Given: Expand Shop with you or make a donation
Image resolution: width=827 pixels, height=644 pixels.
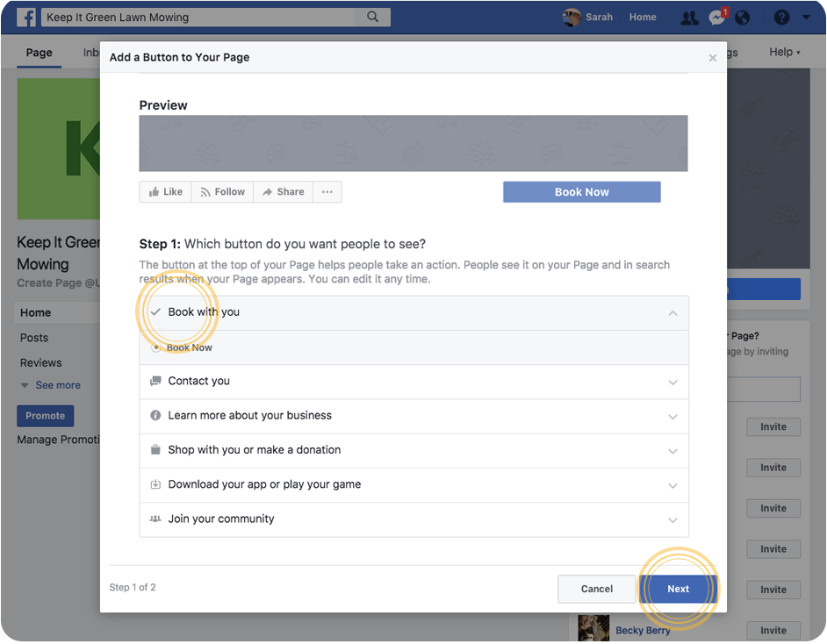Looking at the screenshot, I should [672, 451].
